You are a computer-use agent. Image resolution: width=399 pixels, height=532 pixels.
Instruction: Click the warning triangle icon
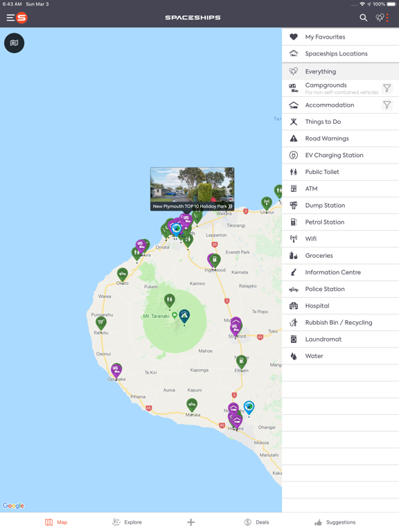pyautogui.click(x=294, y=139)
